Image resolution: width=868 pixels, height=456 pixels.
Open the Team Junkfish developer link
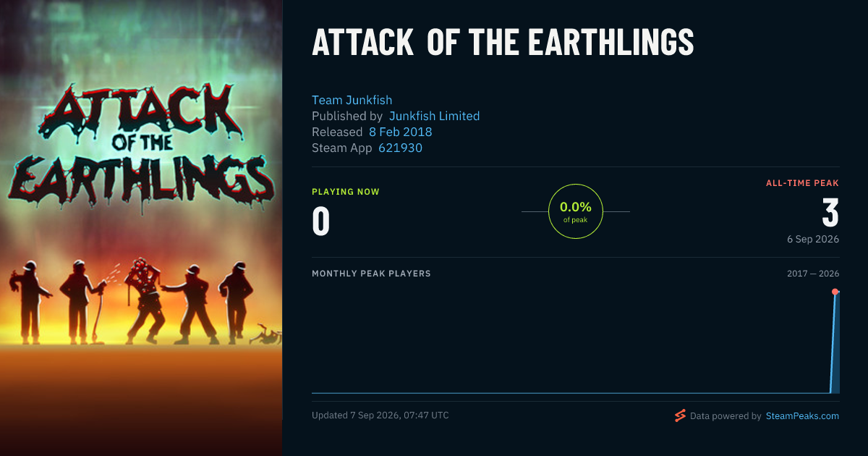pyautogui.click(x=352, y=100)
